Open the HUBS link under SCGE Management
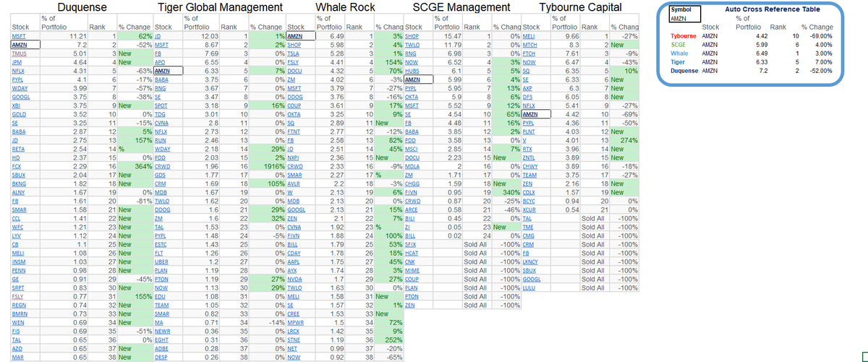This screenshot has height=362, width=868. (412, 70)
